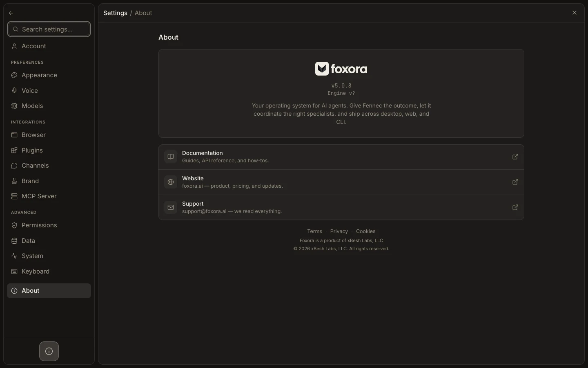Select the About sidebar item

(49, 291)
